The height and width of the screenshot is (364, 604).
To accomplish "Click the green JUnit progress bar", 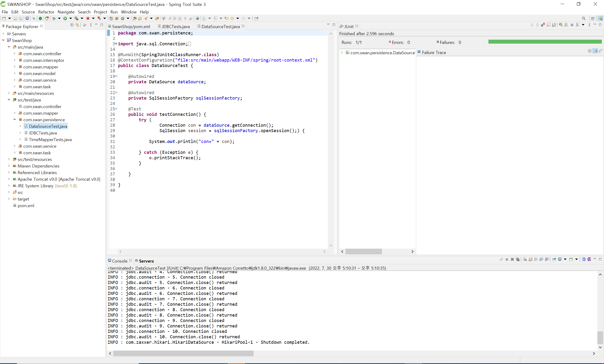I will (x=545, y=42).
